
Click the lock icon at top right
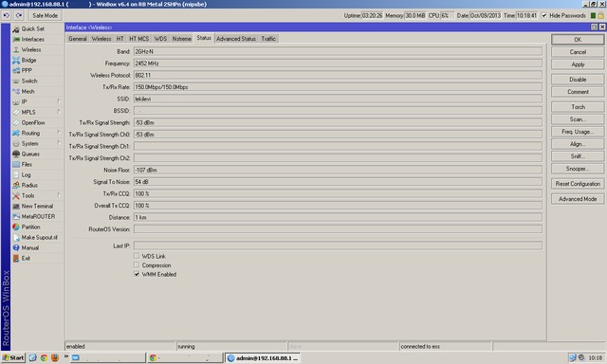click(600, 15)
